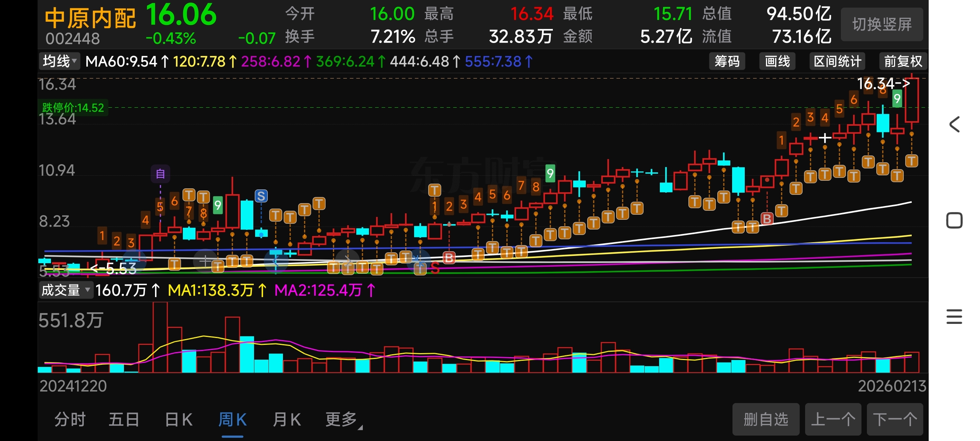Switch to the 月K tab
Viewport: 980px width, 441px height.
pyautogui.click(x=287, y=420)
